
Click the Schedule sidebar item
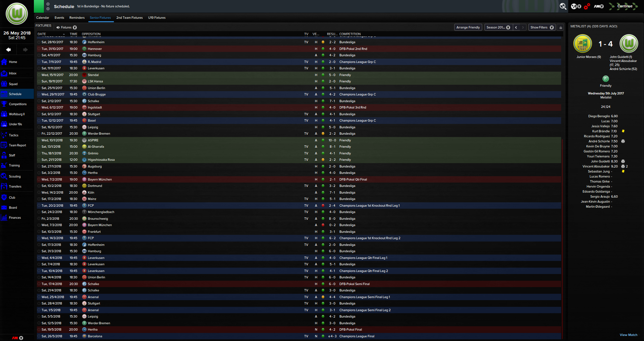17,94
